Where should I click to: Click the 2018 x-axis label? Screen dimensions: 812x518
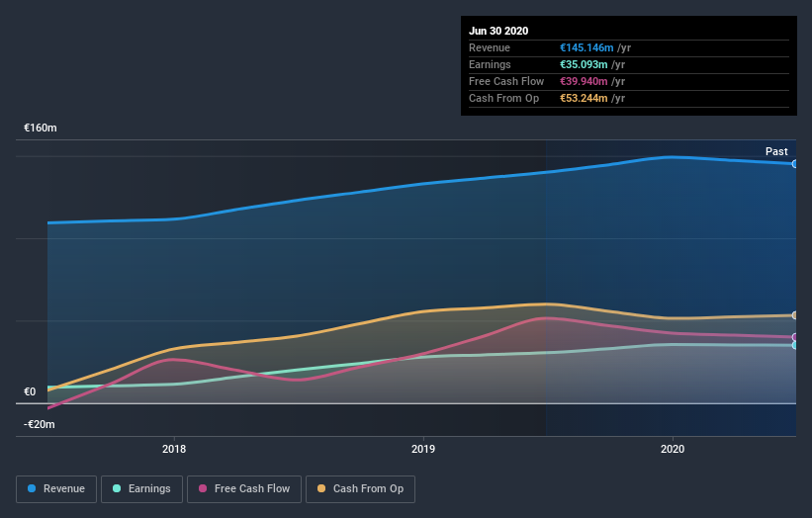pyautogui.click(x=174, y=449)
